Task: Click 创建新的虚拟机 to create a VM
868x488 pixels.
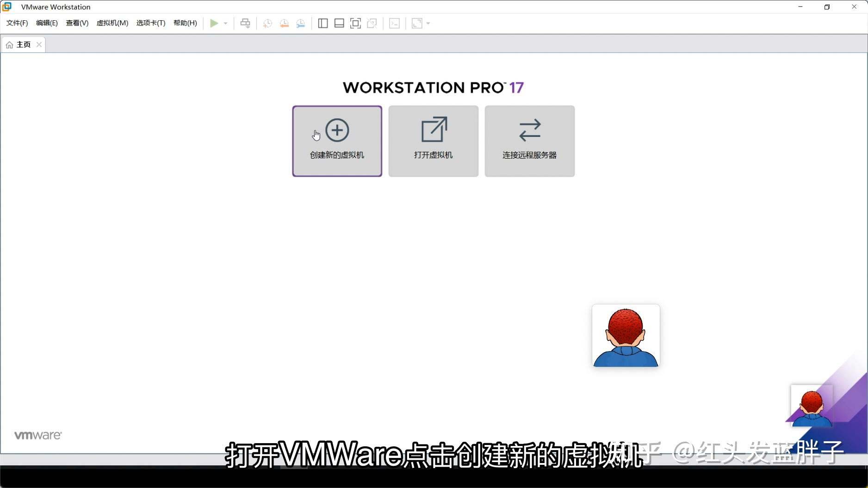Action: point(337,141)
